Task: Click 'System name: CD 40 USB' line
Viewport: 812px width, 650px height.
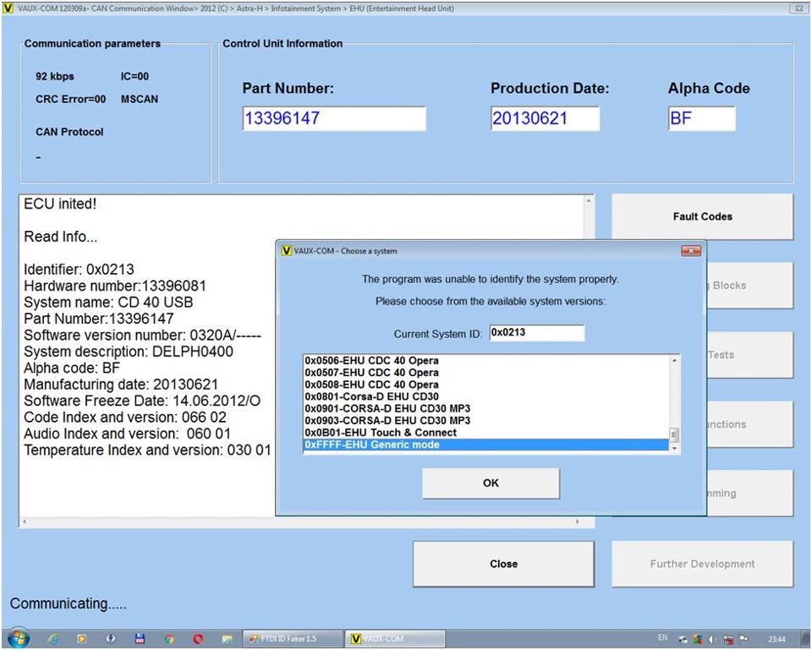Action: (108, 303)
